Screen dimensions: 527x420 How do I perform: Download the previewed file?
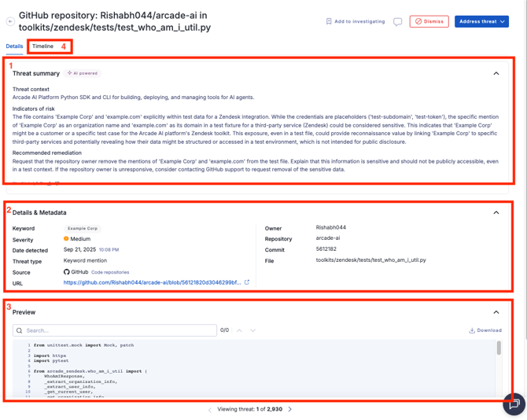coord(485,330)
